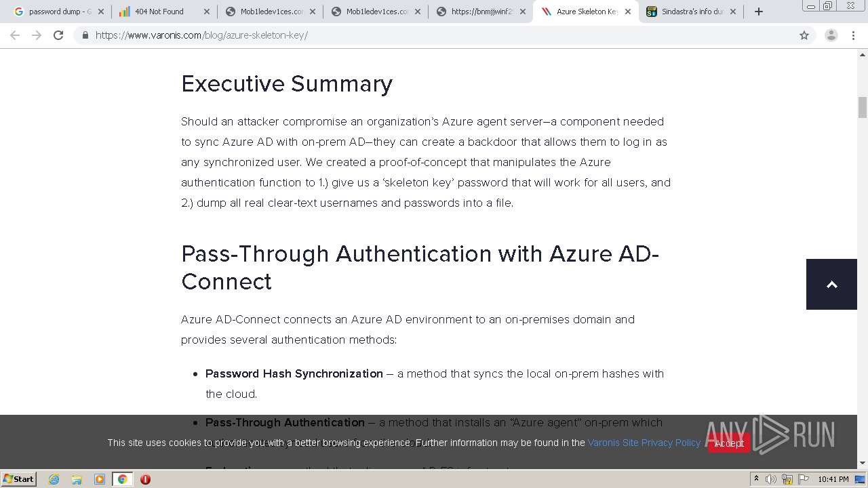Open Windows Explorer folder on taskbar
This screenshot has width=868, height=488.
(77, 479)
